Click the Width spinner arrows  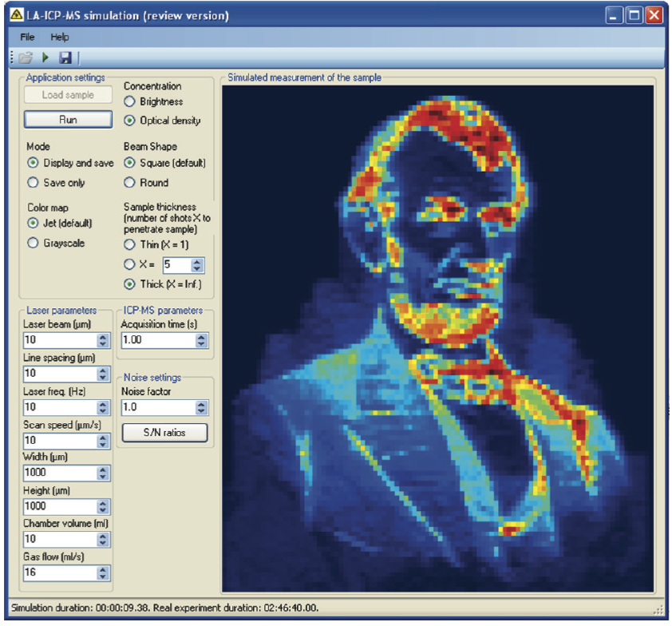point(102,473)
